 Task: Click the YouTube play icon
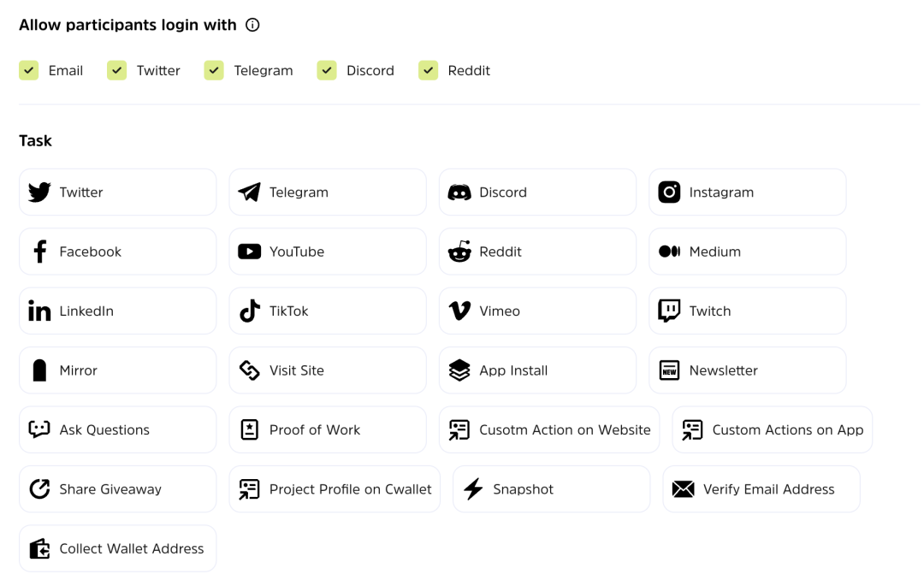pos(249,252)
